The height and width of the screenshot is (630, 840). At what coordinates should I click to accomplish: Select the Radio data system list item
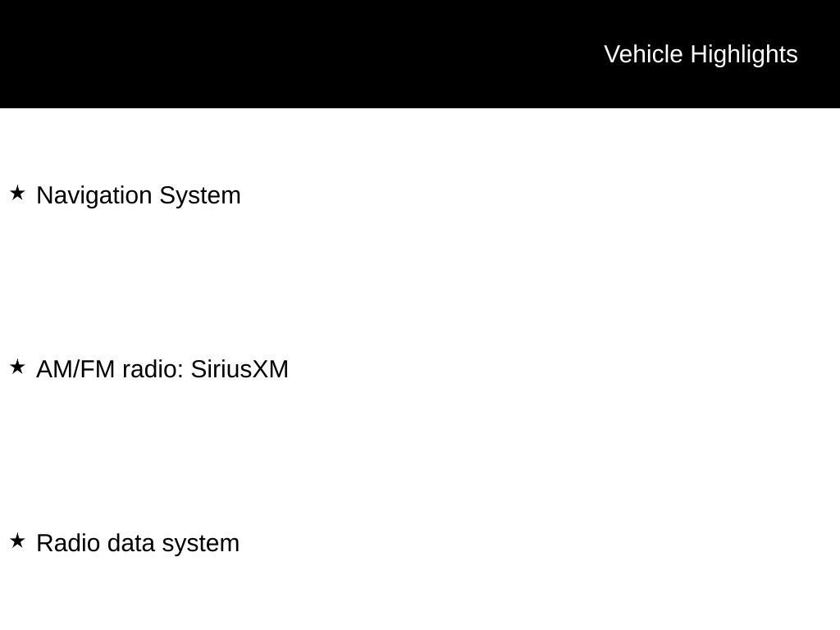[x=138, y=543]
